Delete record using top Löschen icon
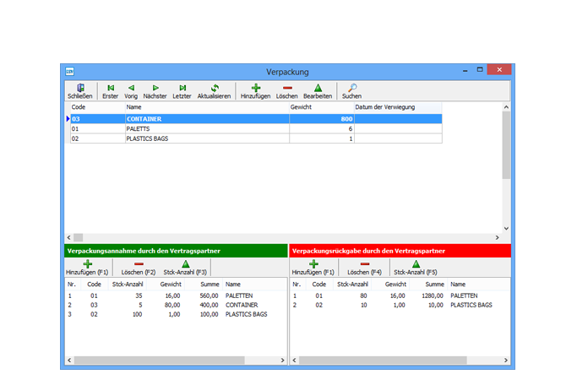588x385 pixels. 287,88
